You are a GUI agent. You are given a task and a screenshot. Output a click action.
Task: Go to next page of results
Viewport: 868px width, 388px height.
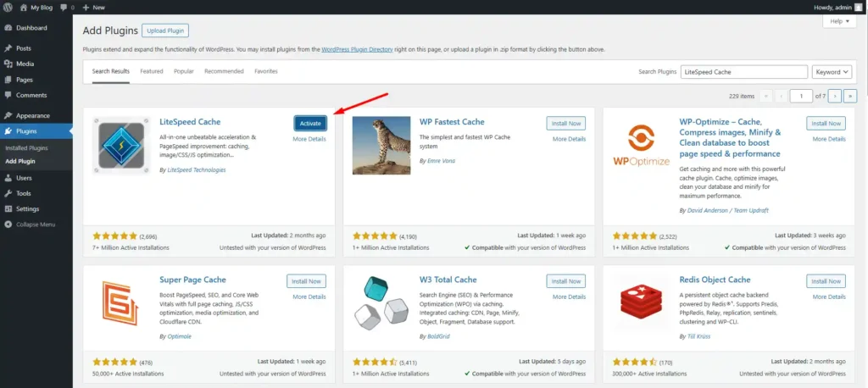point(836,96)
